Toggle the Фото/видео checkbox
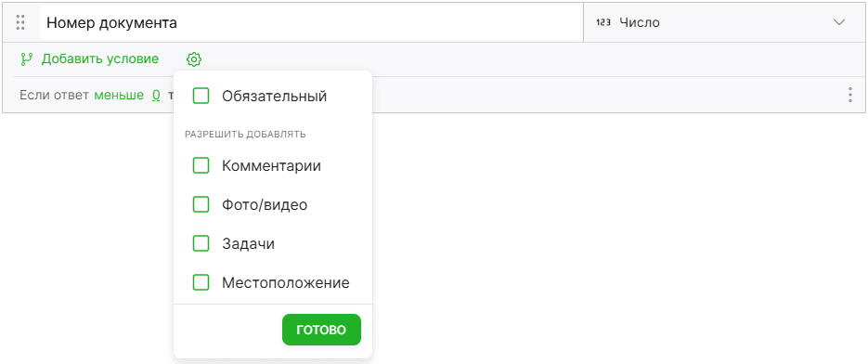 coord(201,205)
